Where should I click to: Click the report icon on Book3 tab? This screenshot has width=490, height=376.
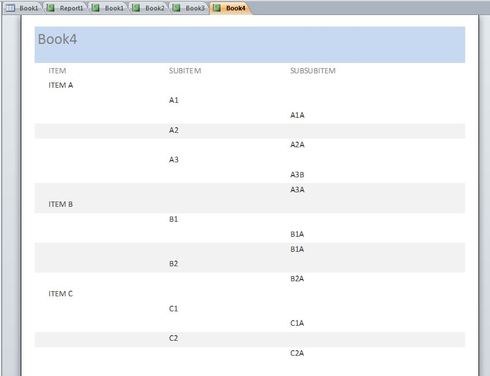pos(176,8)
